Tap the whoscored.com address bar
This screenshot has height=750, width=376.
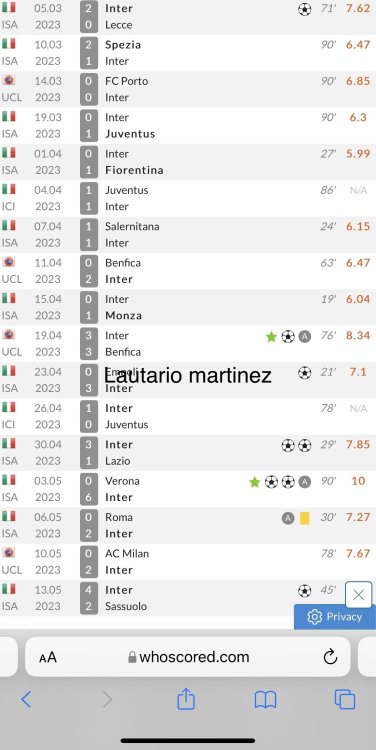point(188,657)
